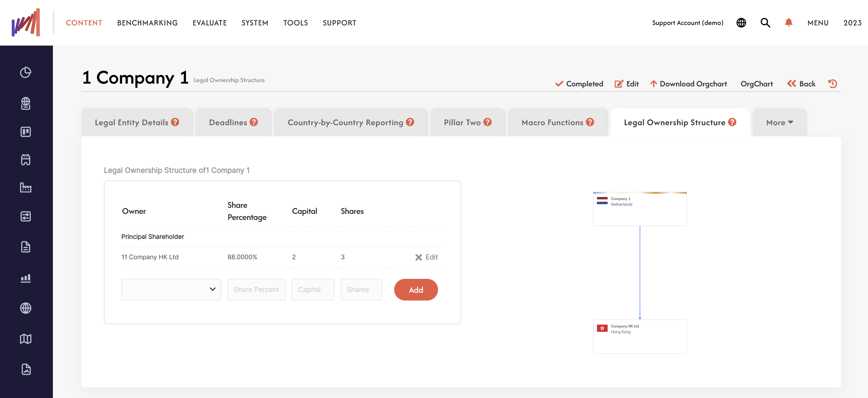Click the analytics/dashboard icon in sidebar

coord(26,278)
